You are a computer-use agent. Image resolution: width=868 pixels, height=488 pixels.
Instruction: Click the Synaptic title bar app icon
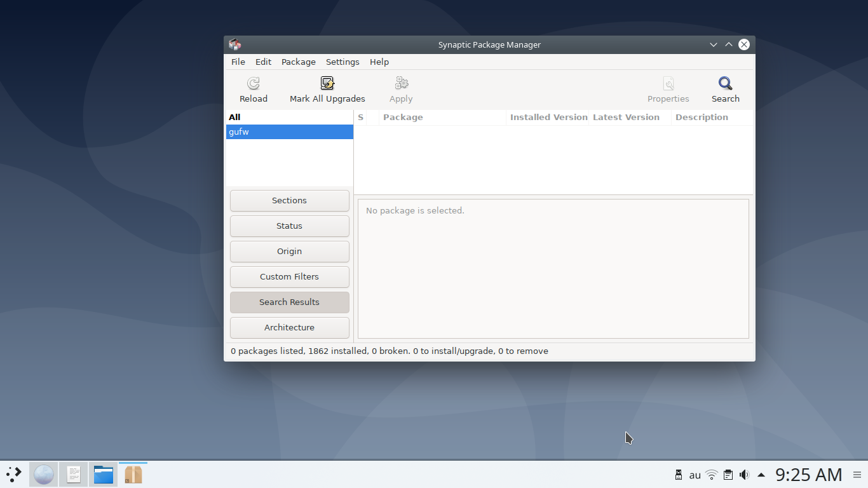[235, 44]
